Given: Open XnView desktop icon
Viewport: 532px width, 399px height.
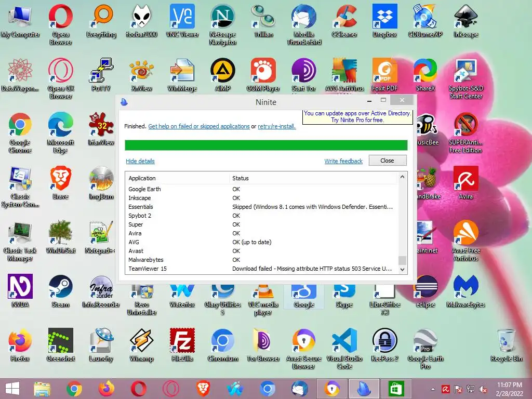Looking at the screenshot, I should point(141,75).
